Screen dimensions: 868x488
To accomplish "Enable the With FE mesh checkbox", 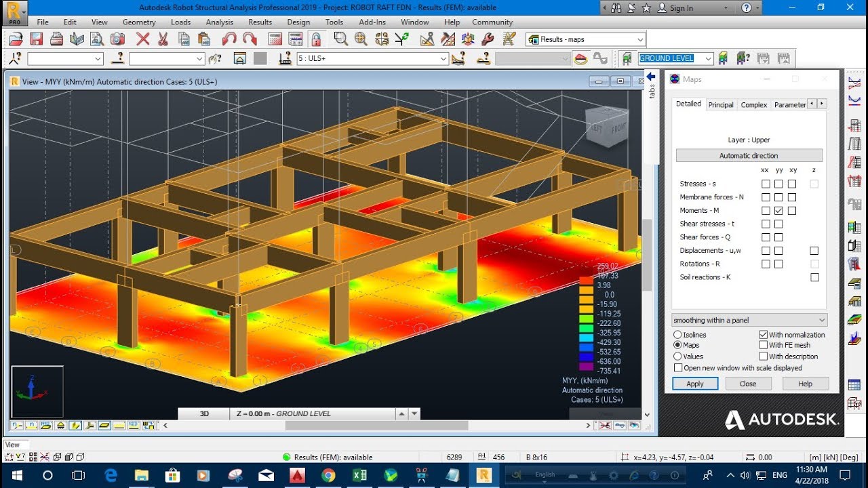I will pyautogui.click(x=764, y=345).
